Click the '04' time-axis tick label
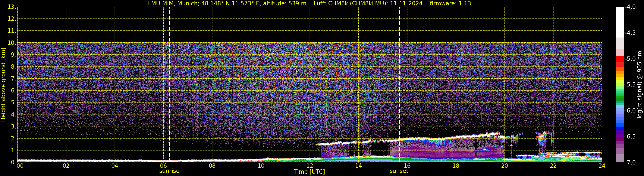 coord(115,166)
